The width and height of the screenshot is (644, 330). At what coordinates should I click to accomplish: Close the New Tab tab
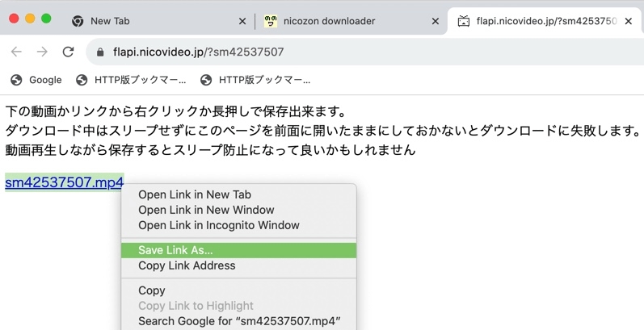(x=242, y=21)
